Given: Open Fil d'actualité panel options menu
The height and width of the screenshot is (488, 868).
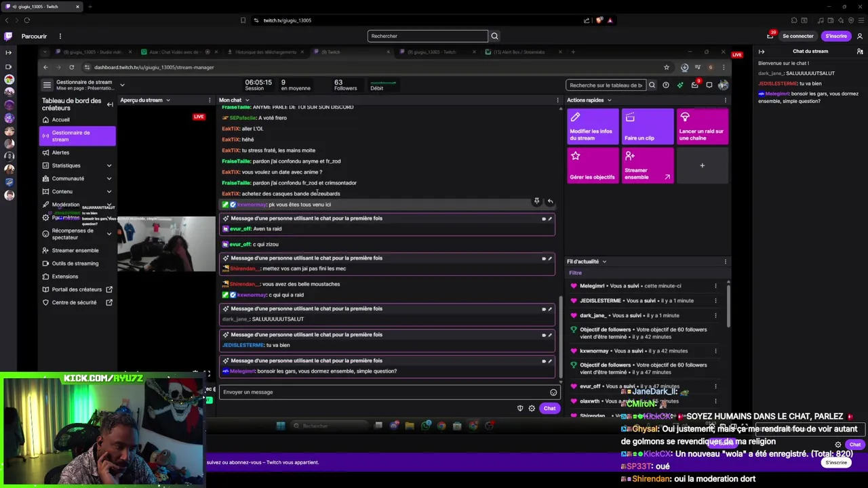Looking at the screenshot, I should (x=725, y=262).
